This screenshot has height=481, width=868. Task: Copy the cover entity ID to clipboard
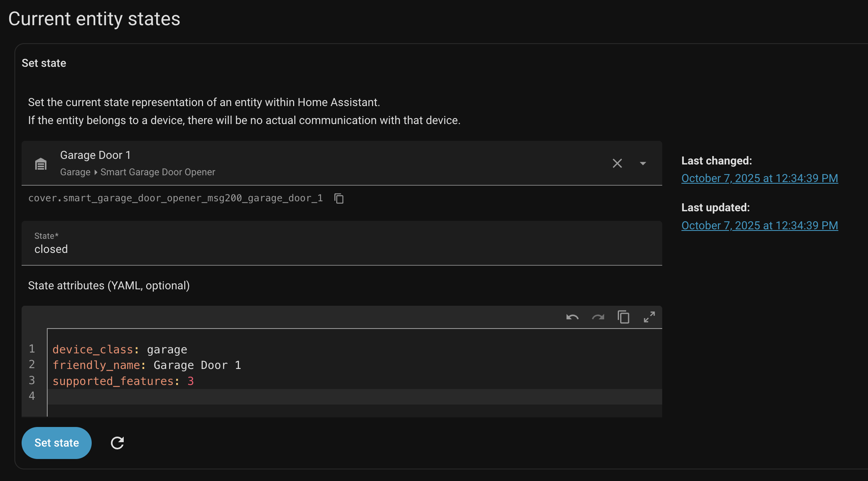click(x=339, y=198)
